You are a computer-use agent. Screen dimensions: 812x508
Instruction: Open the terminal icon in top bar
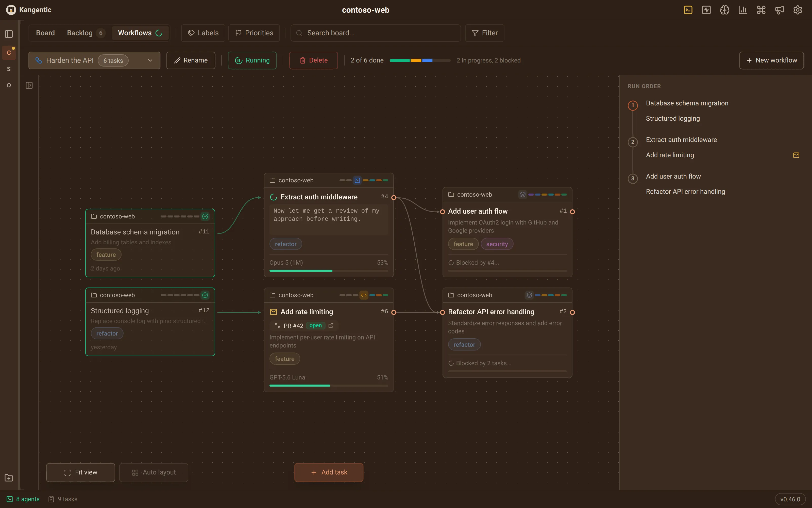pos(688,10)
